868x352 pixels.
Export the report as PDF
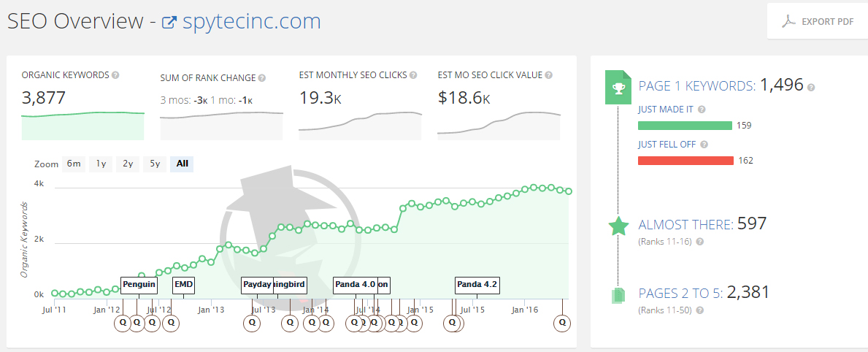pyautogui.click(x=817, y=22)
